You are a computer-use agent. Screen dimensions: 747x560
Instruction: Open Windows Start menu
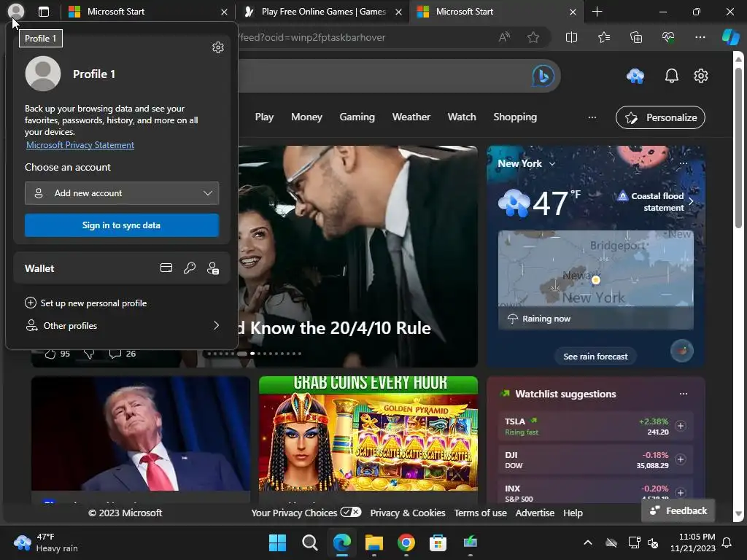277,542
